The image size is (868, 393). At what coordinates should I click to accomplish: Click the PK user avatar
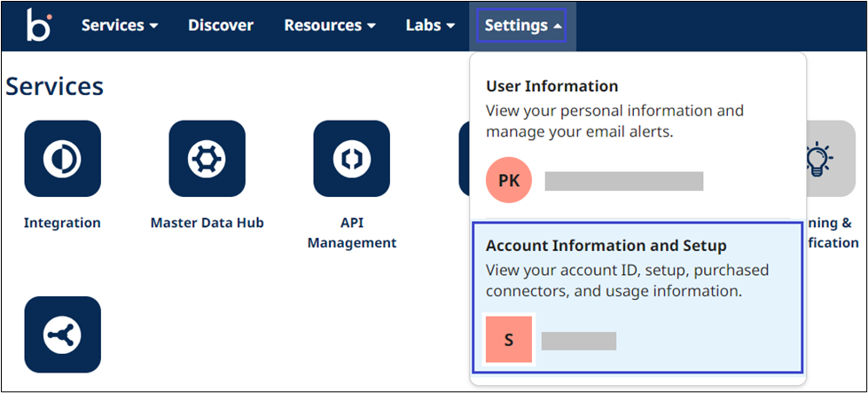pyautogui.click(x=509, y=181)
